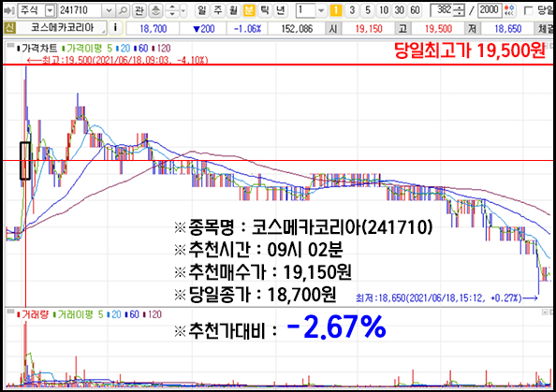Step to next stock with down arrow
The height and width of the screenshot is (392, 556).
click(172, 14)
